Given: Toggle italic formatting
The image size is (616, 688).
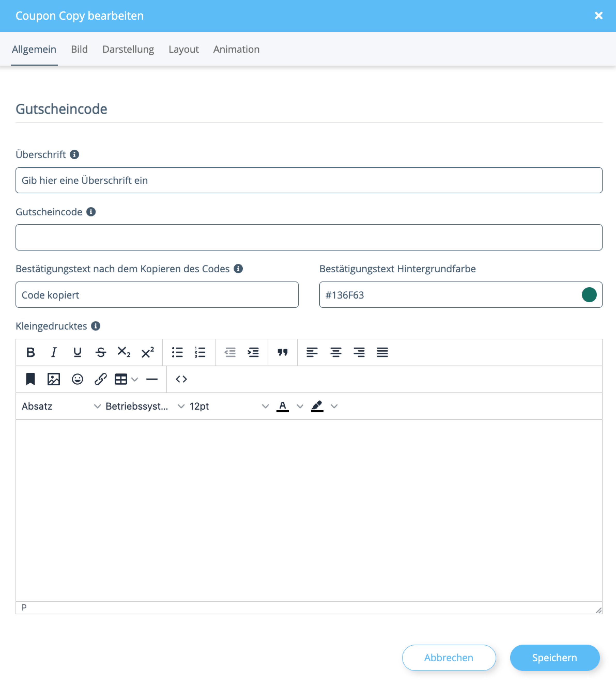Looking at the screenshot, I should [53, 352].
